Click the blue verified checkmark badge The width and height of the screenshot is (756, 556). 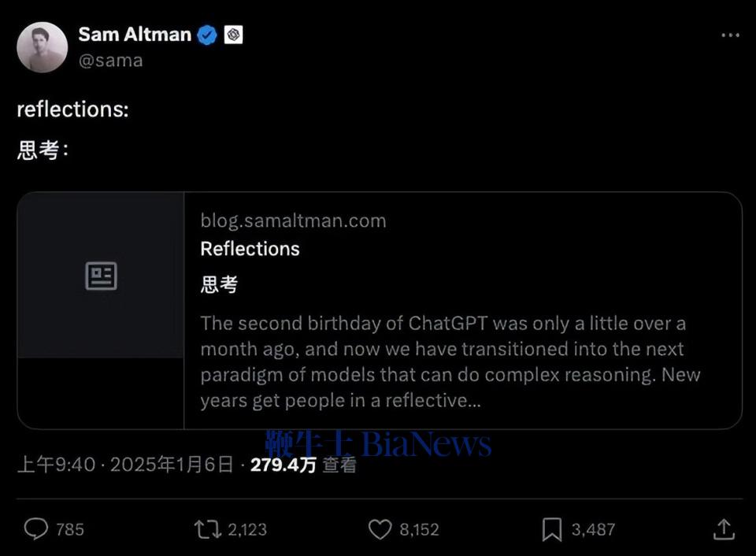point(208,35)
